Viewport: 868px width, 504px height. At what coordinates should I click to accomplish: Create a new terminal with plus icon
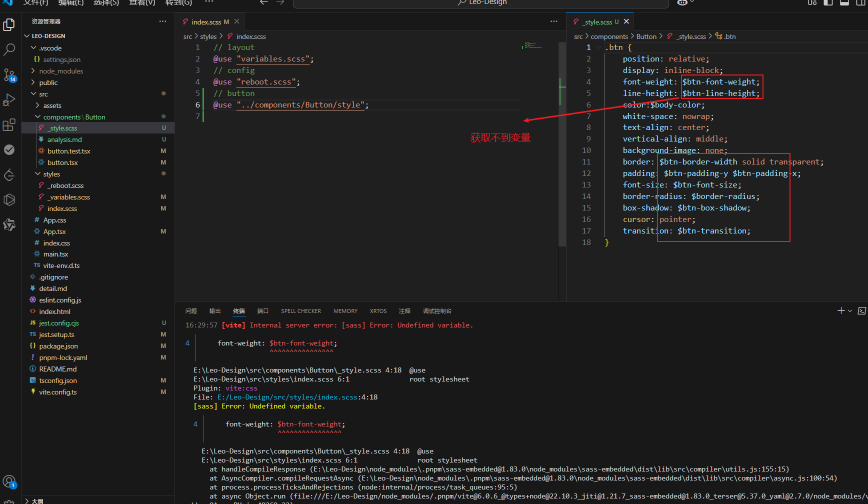(x=841, y=310)
